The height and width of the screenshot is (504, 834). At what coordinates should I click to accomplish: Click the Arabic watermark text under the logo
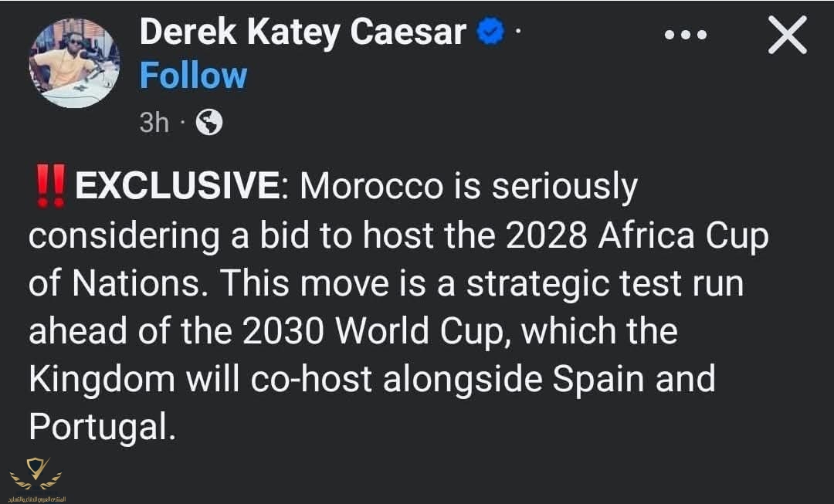pos(36,498)
